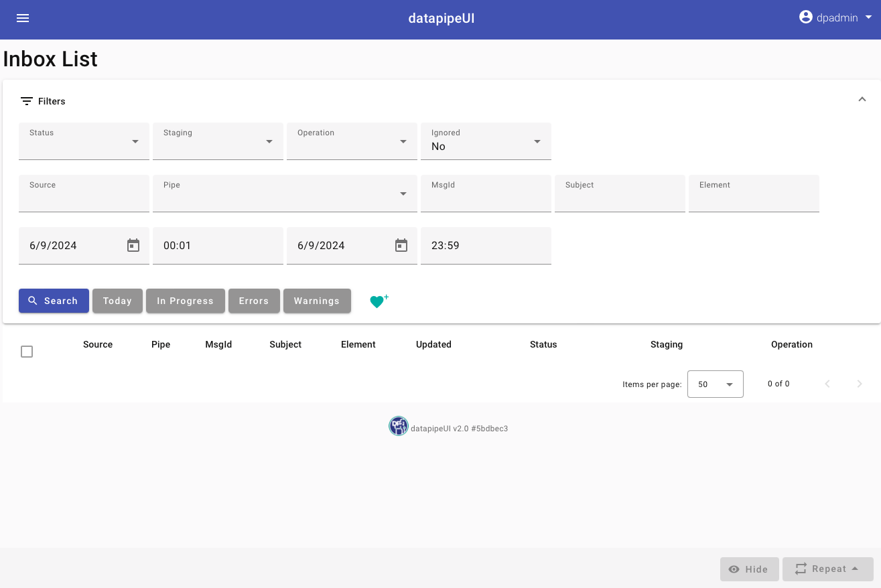
Task: Change Items per page dropdown from 50
Action: pos(715,384)
